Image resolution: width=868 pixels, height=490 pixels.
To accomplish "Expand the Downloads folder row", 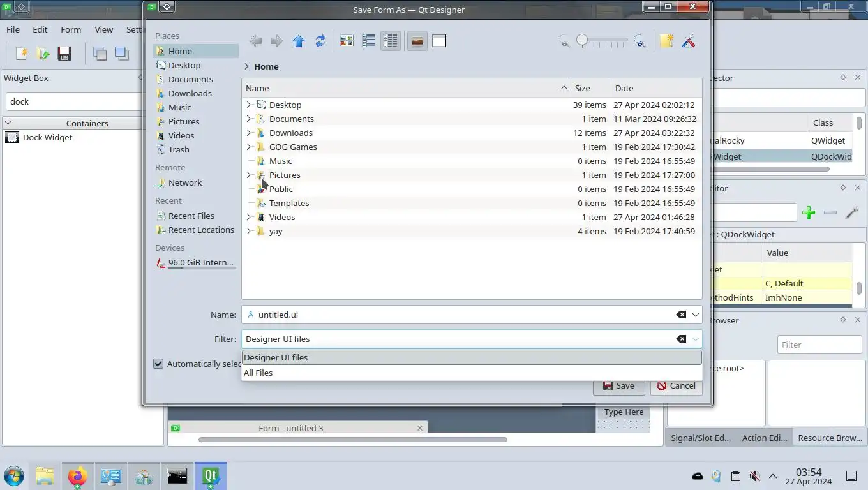I will 248,133.
